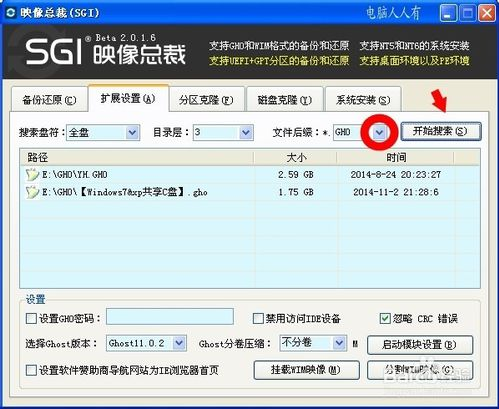Click the size value 1.75 GB
Image resolution: width=499 pixels, height=409 pixels.
pyautogui.click(x=296, y=192)
